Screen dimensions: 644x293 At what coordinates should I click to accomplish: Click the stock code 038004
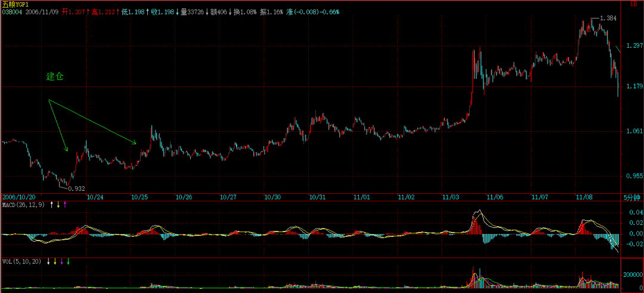tap(12, 13)
